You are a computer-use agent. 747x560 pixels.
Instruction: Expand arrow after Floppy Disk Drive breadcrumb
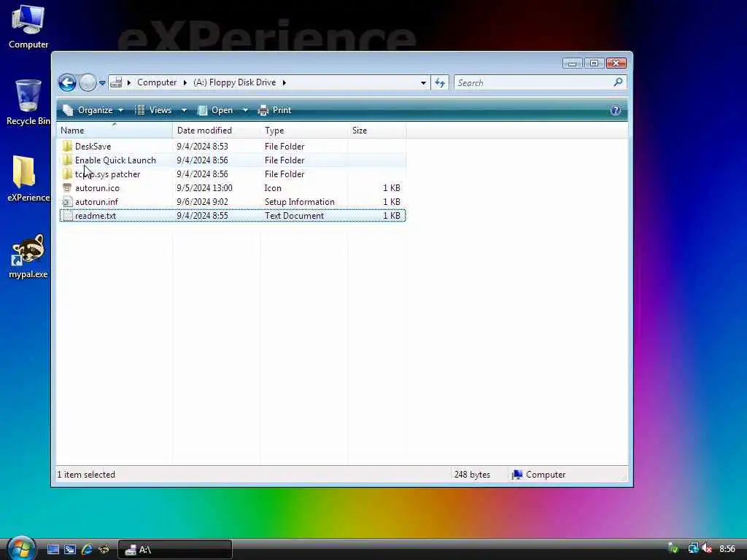click(284, 83)
